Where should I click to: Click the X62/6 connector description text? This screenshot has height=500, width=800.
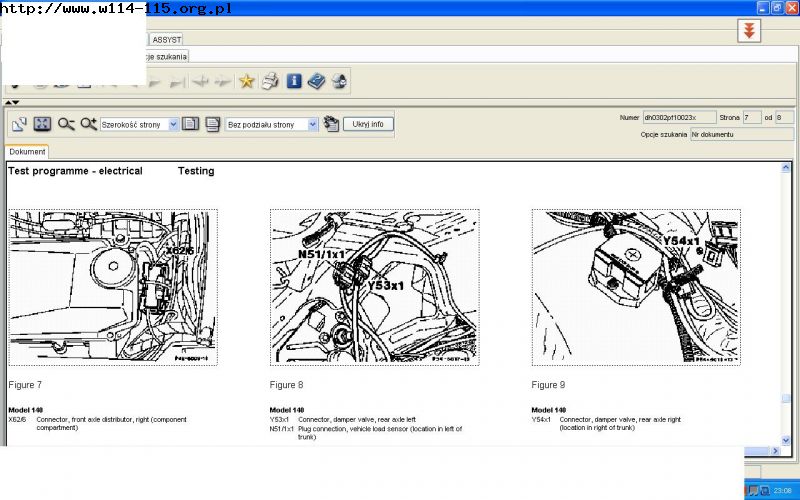pyautogui.click(x=111, y=423)
